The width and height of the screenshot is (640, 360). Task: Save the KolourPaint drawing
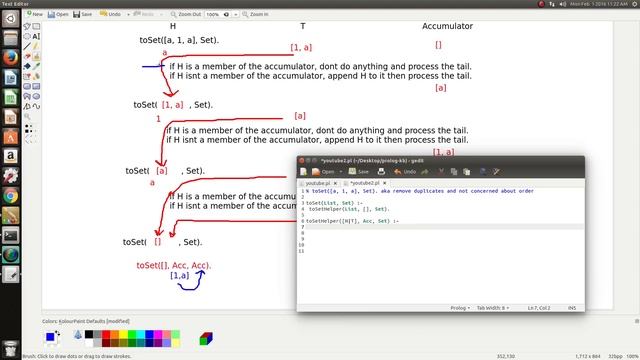82,14
